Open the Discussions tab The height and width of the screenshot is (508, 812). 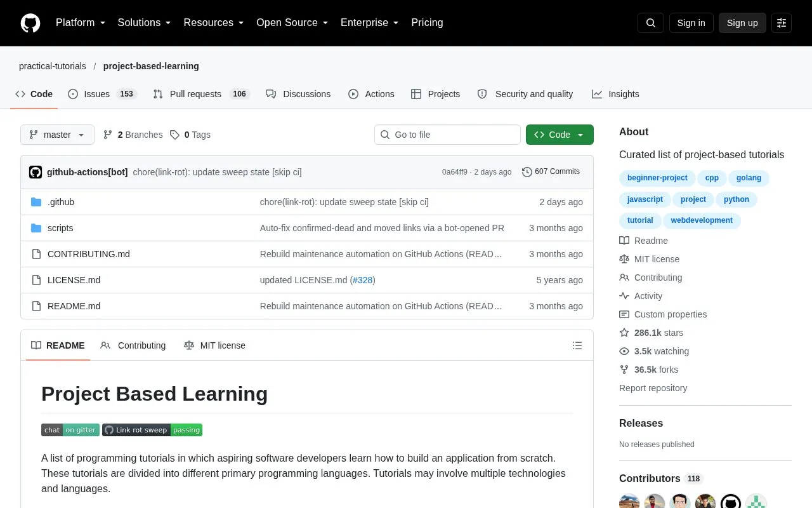coord(298,94)
